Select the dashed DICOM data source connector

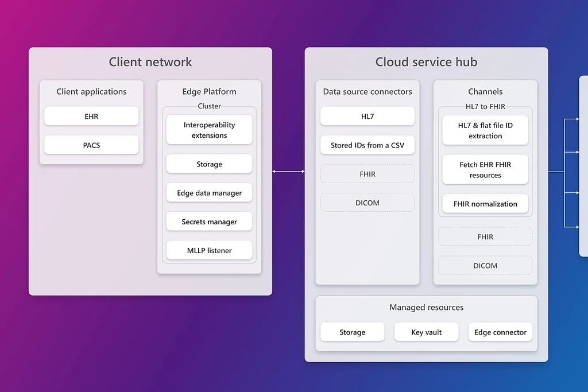367,203
